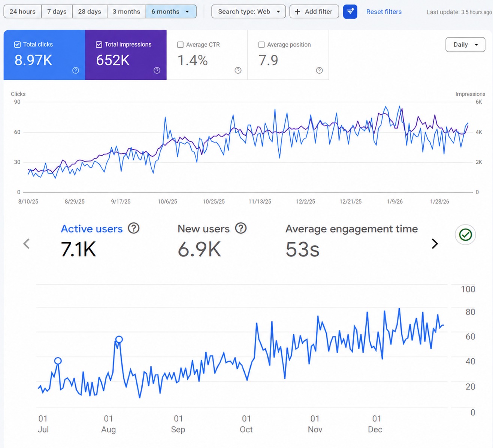The image size is (493, 448).
Task: Open the Search type: Web dropdown
Action: click(x=248, y=12)
